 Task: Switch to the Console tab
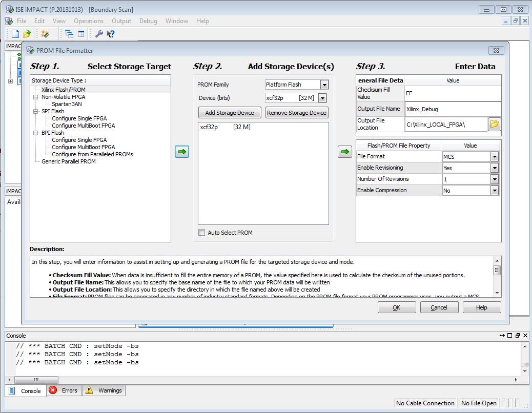(25, 390)
